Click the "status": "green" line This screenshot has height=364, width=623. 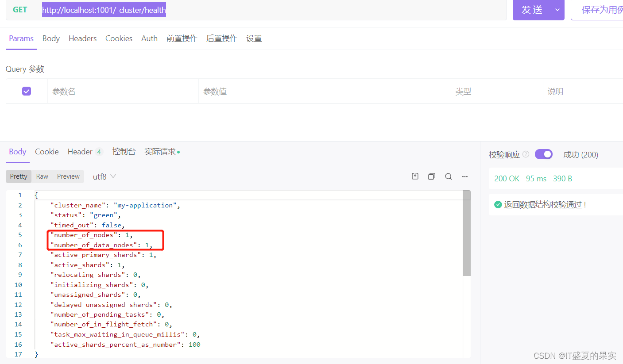click(x=85, y=215)
